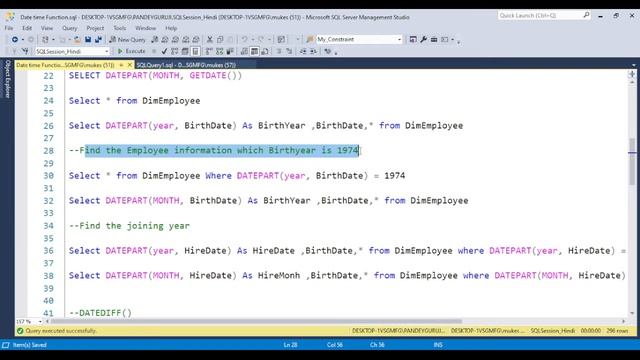The width and height of the screenshot is (640, 360).
Task: Toggle IntelliSense Enabled button
Action: coord(195,51)
